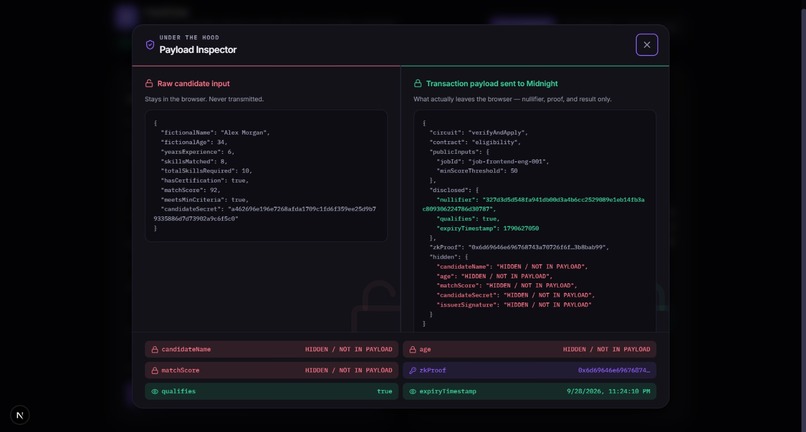Click the candidateName summary row label
The image size is (806, 432).
tap(186, 349)
